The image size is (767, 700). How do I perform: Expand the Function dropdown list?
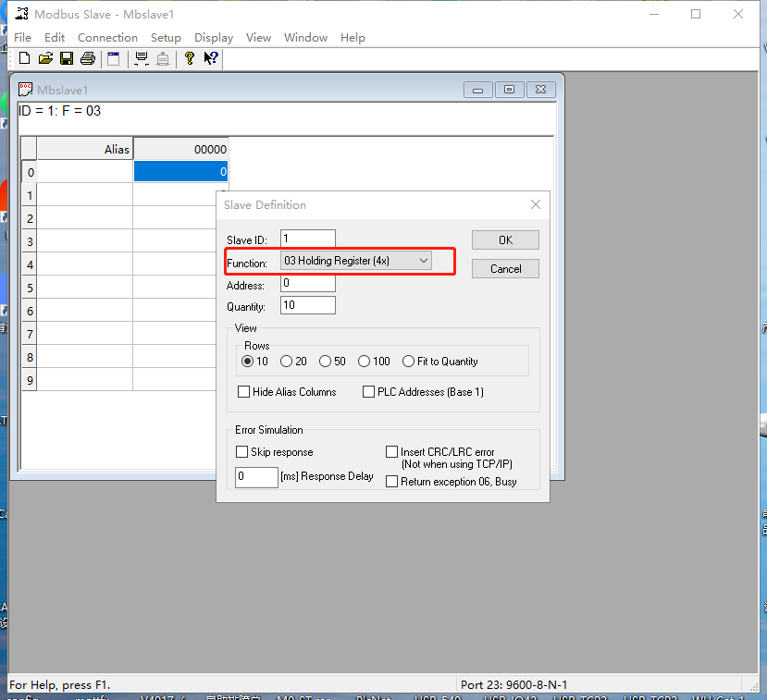(423, 261)
